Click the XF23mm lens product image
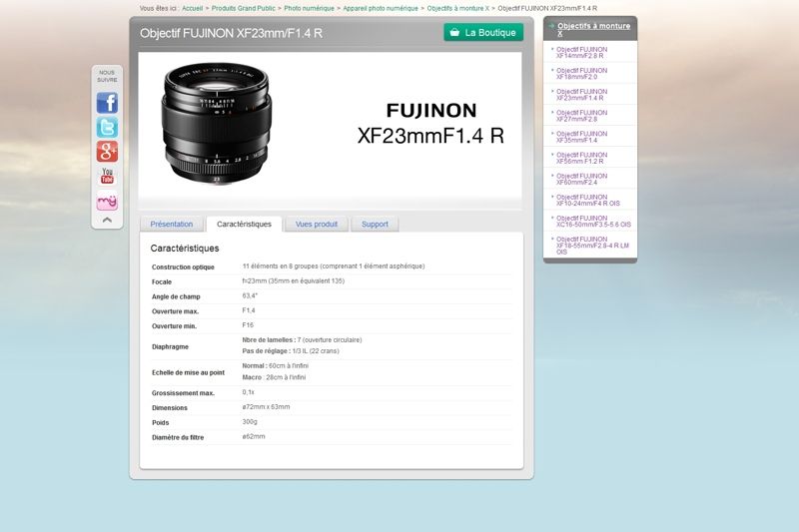Screen dimensions: 799x532 [217, 123]
